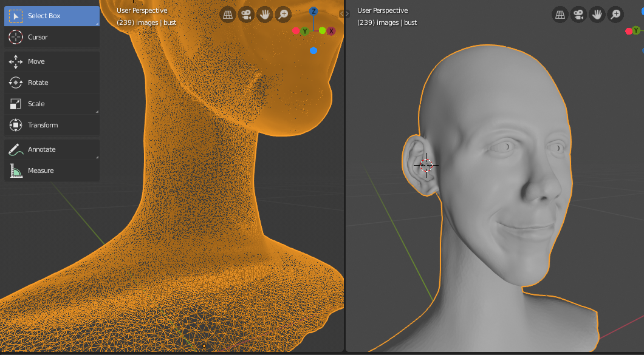Switch to the Scale tool
The image size is (644, 355).
[52, 104]
